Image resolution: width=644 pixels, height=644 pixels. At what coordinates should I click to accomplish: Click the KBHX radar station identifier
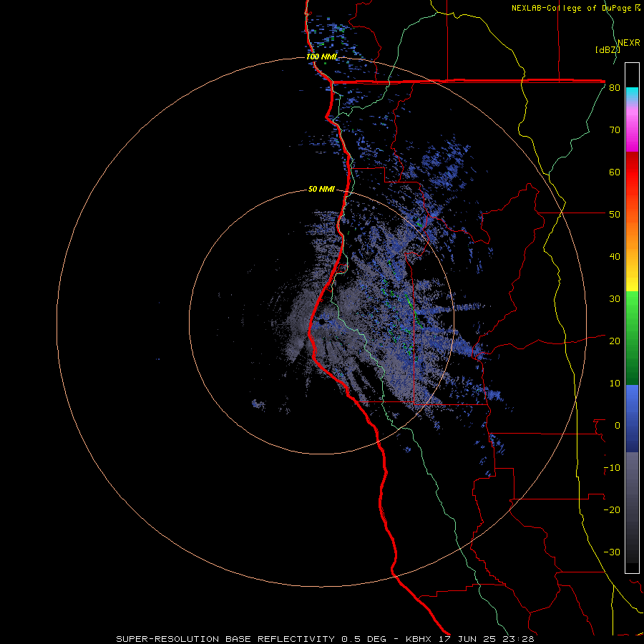click(x=418, y=639)
